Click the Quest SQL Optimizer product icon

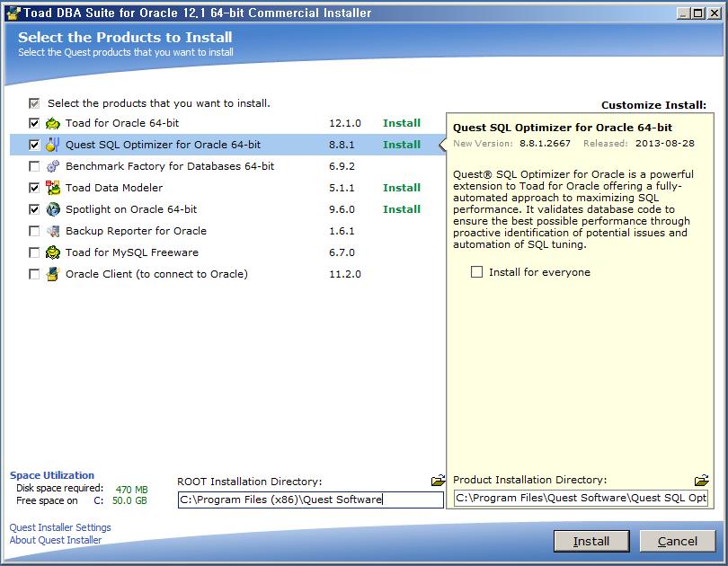click(53, 145)
